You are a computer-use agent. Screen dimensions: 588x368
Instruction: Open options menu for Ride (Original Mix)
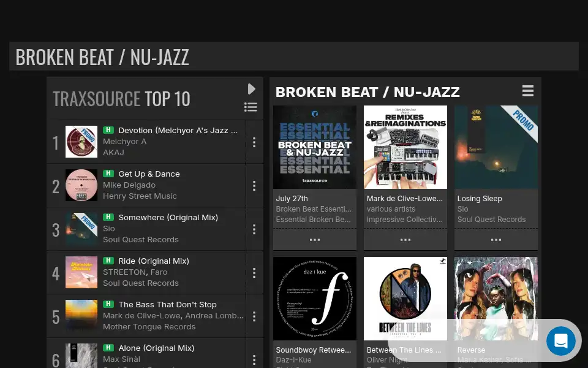click(x=254, y=272)
